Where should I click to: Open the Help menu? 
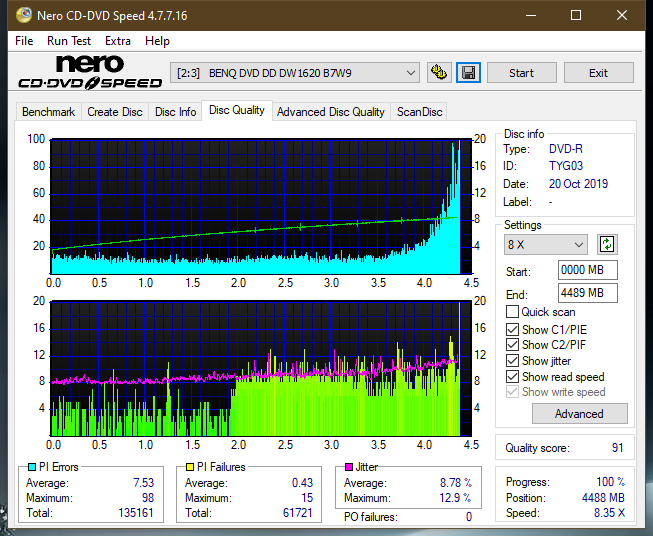(x=157, y=41)
